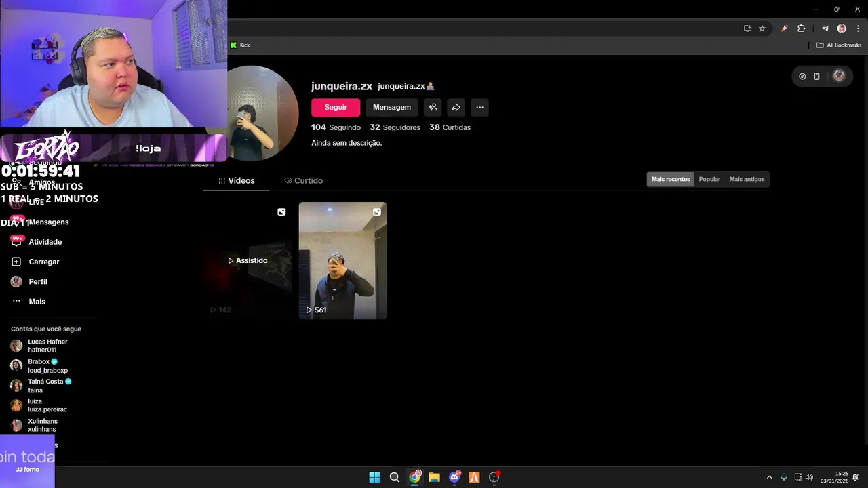Click the phone app icon at top right

[816, 76]
